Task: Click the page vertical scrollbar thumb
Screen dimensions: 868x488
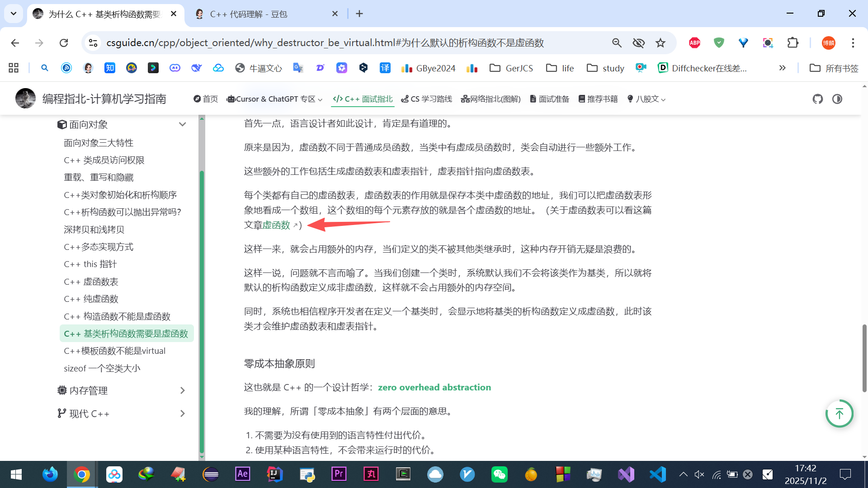Action: pos(864,357)
